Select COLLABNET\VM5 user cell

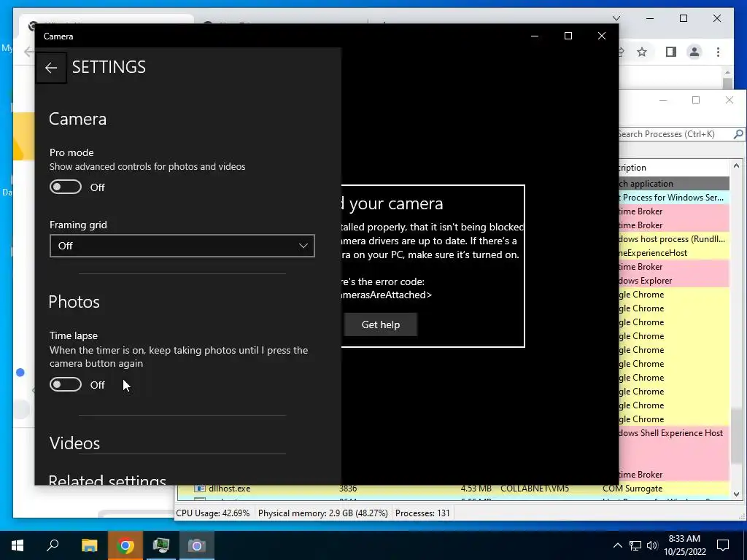pos(535,489)
